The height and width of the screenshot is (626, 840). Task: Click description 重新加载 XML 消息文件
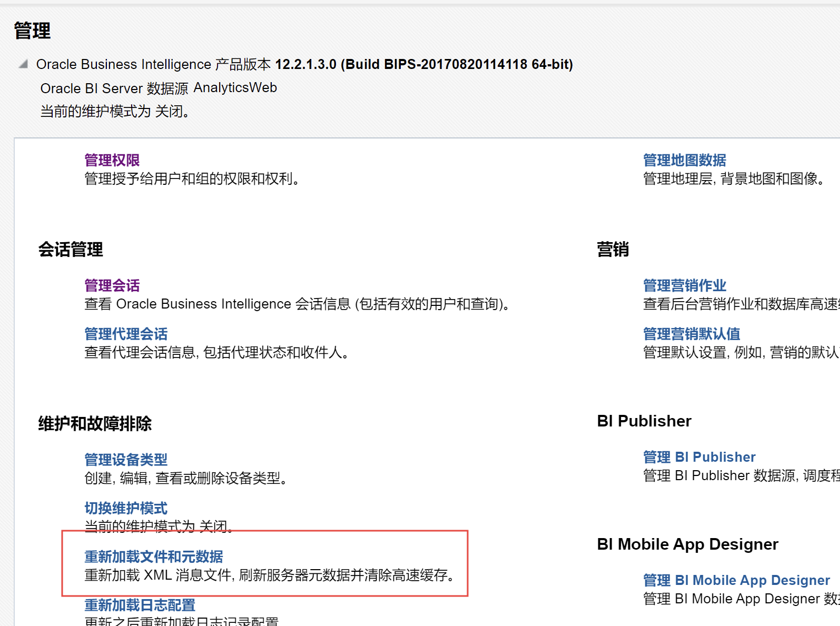(x=270, y=575)
